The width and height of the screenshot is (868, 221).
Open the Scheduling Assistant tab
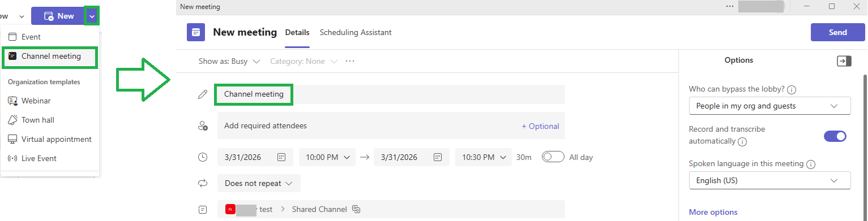tap(356, 32)
